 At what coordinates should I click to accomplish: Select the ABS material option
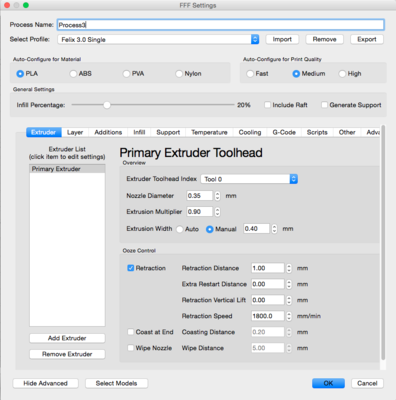coord(73,74)
